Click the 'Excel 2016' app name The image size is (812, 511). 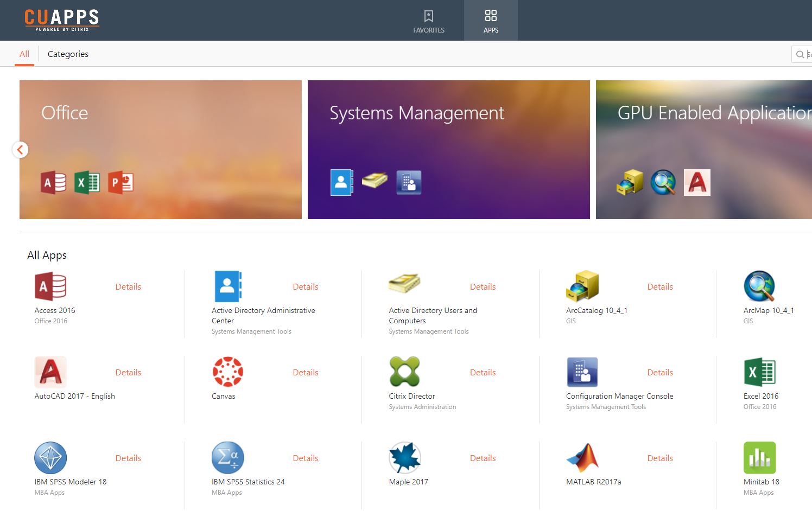click(761, 397)
